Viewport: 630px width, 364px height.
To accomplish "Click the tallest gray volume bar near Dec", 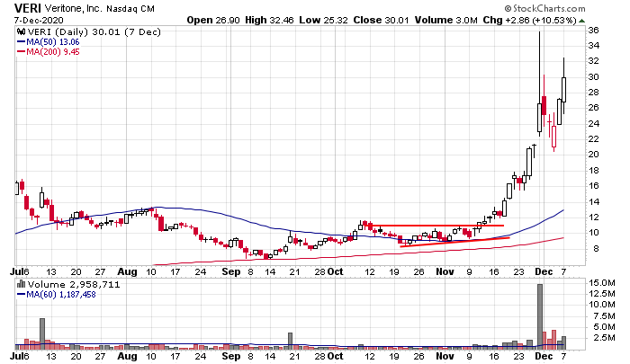I will pos(540,316).
